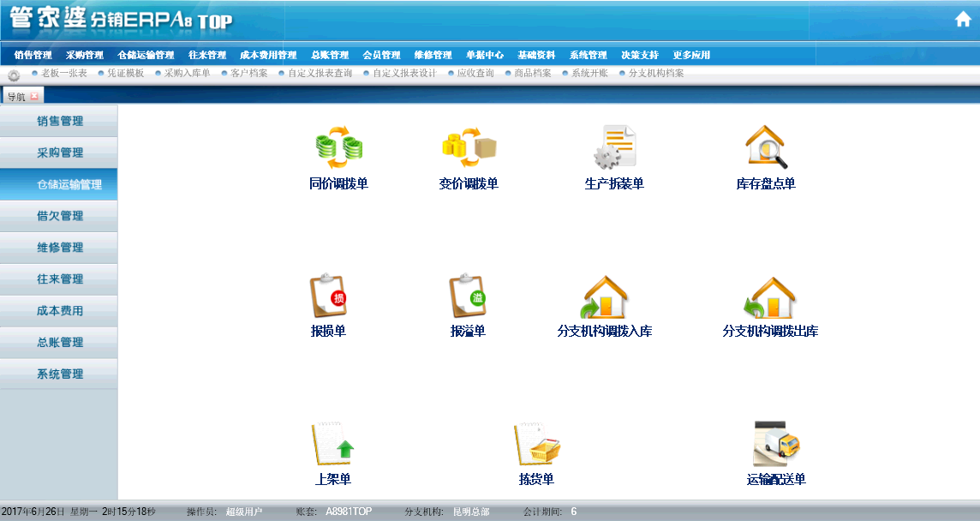Click the 凭证模板 shortcut

coord(126,73)
